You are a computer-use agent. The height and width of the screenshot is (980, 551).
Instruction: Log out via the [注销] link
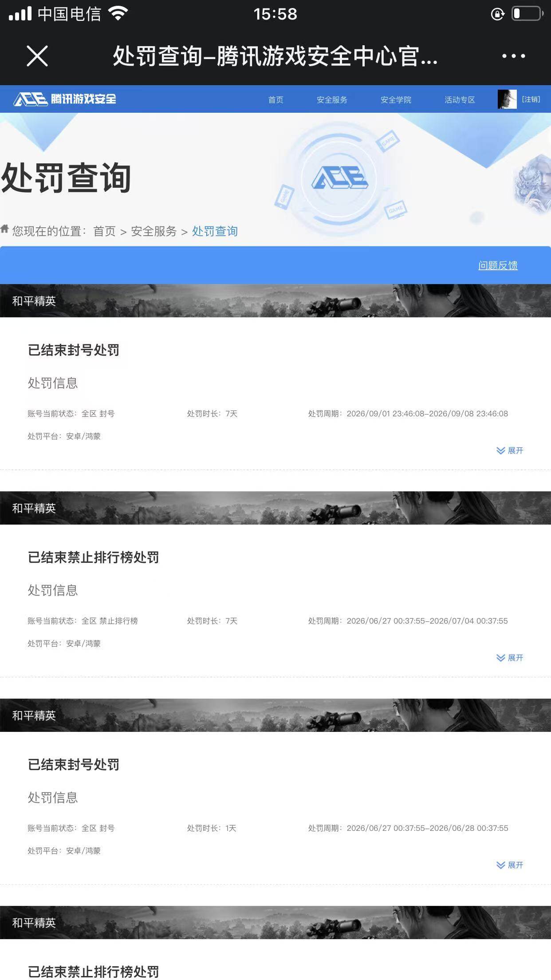tap(531, 99)
